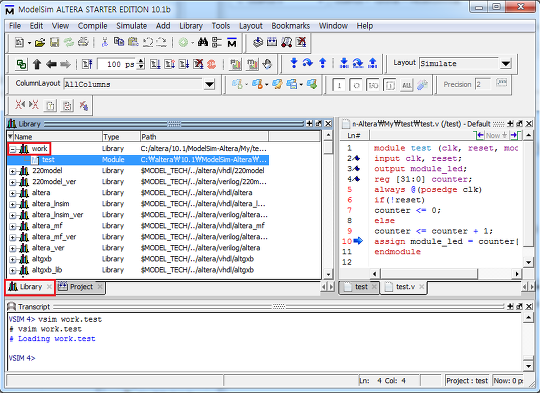Viewport: 540px width, 393px height.
Task: Add a new file via the new document icon
Action: tap(20, 43)
